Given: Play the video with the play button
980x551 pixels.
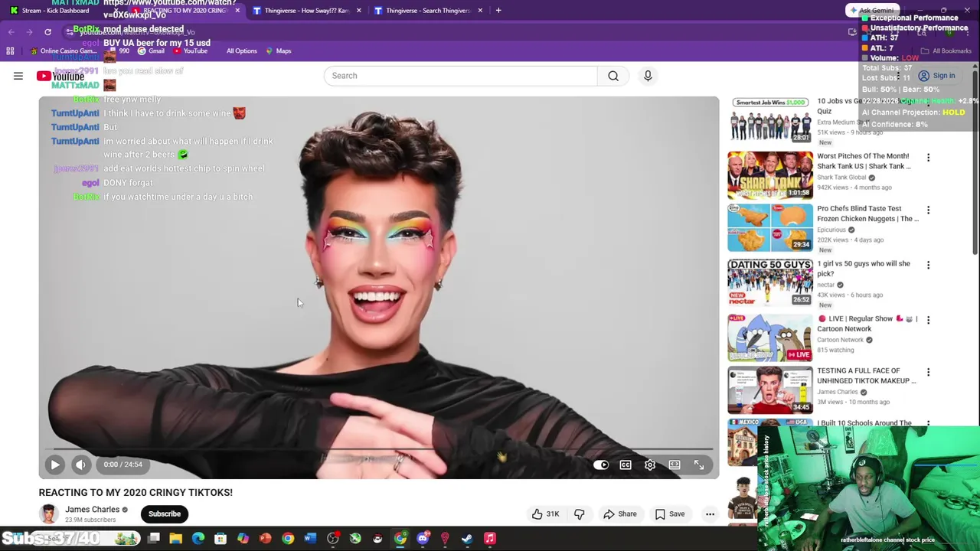Looking at the screenshot, I should [55, 465].
